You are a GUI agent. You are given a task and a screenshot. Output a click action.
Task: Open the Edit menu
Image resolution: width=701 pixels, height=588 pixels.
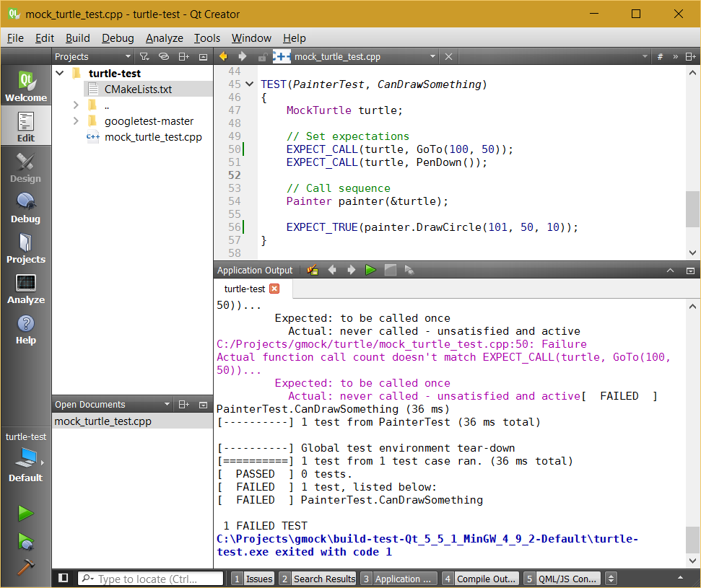point(45,38)
